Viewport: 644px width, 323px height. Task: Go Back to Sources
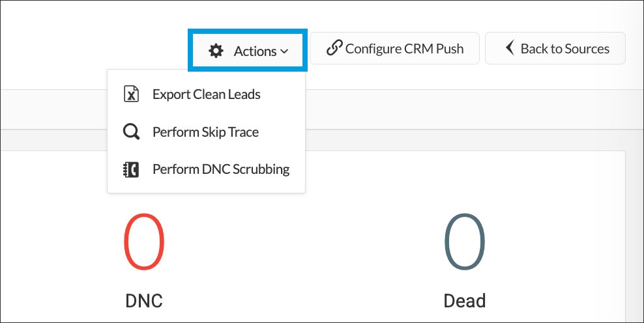pyautogui.click(x=555, y=49)
